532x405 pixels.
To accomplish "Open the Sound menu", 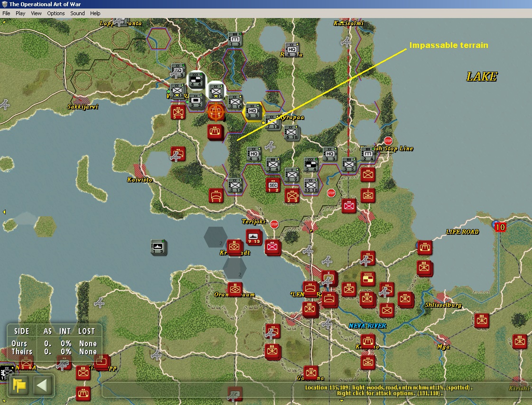I will point(77,13).
